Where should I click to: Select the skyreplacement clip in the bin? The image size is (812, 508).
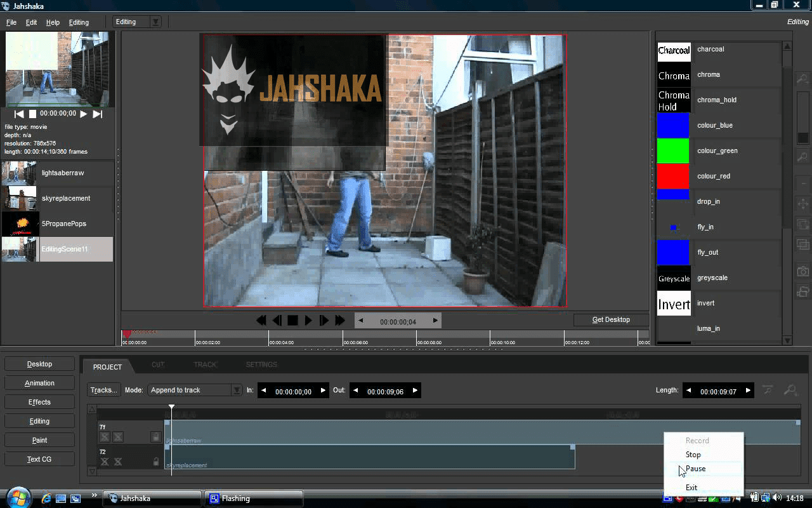57,198
